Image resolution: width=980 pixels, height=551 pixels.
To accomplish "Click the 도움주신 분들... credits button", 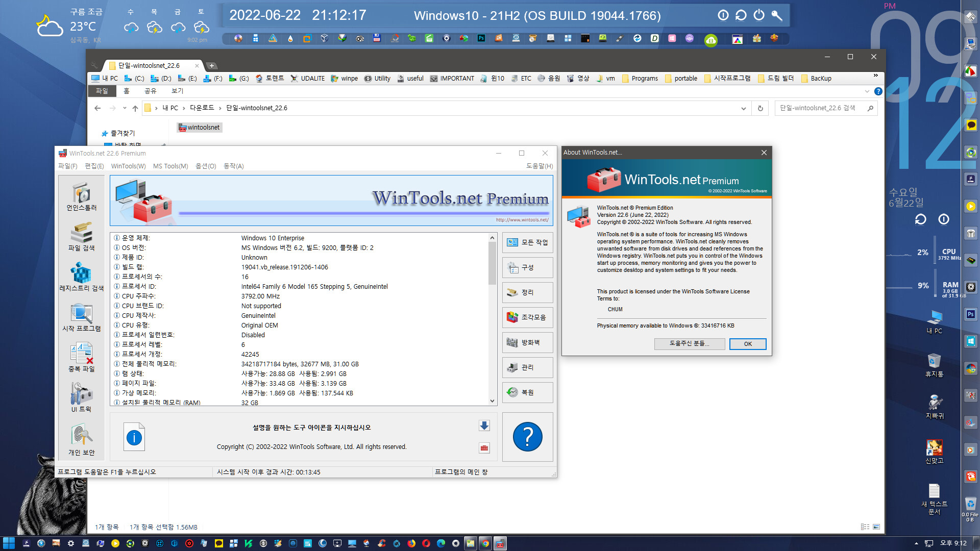I will pos(690,344).
